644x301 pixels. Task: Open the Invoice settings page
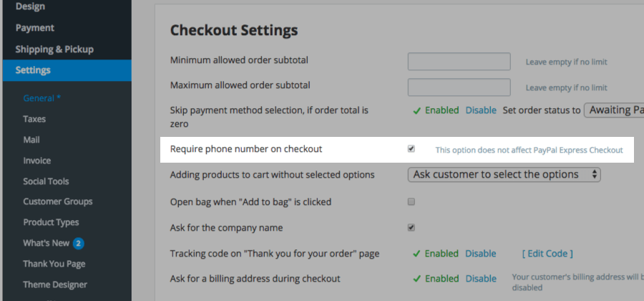[36, 161]
